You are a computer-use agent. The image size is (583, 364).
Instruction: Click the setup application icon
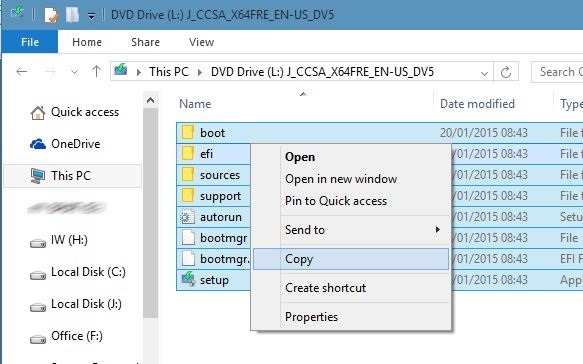[x=188, y=279]
